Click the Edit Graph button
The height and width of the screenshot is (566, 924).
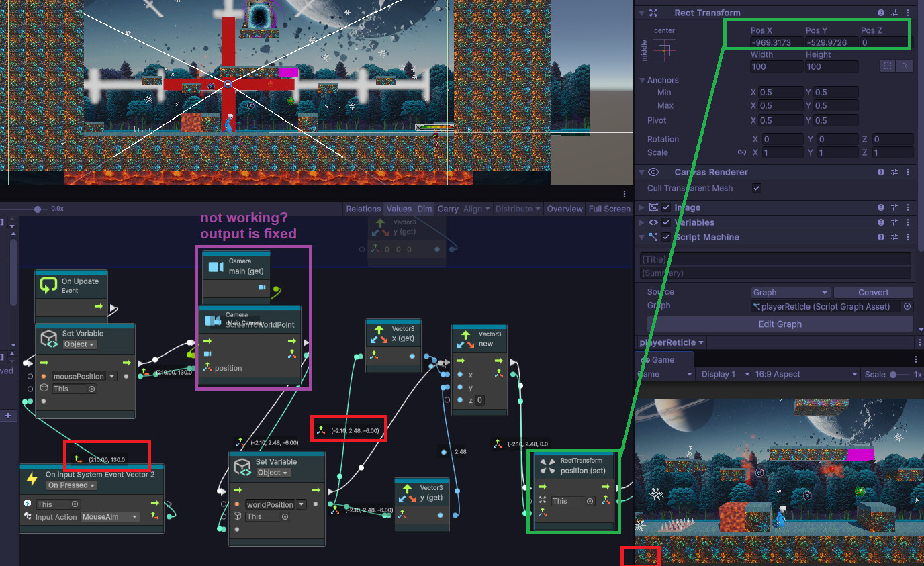(x=780, y=324)
